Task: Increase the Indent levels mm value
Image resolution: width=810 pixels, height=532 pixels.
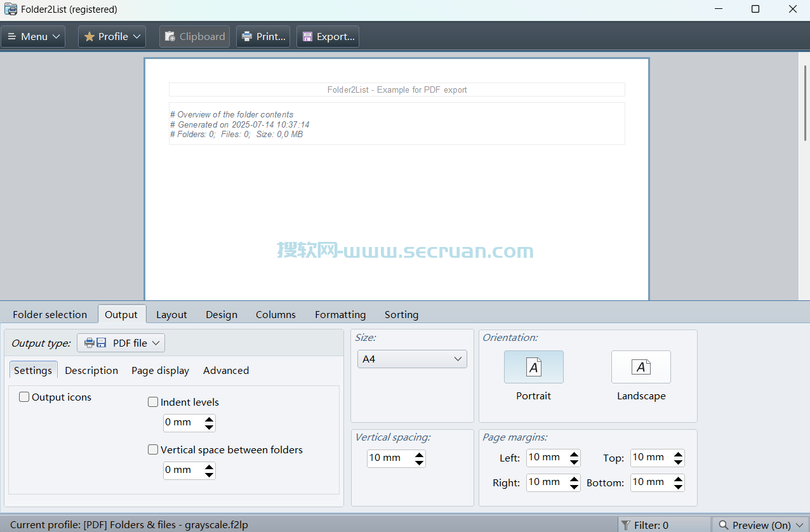Action: point(209,419)
